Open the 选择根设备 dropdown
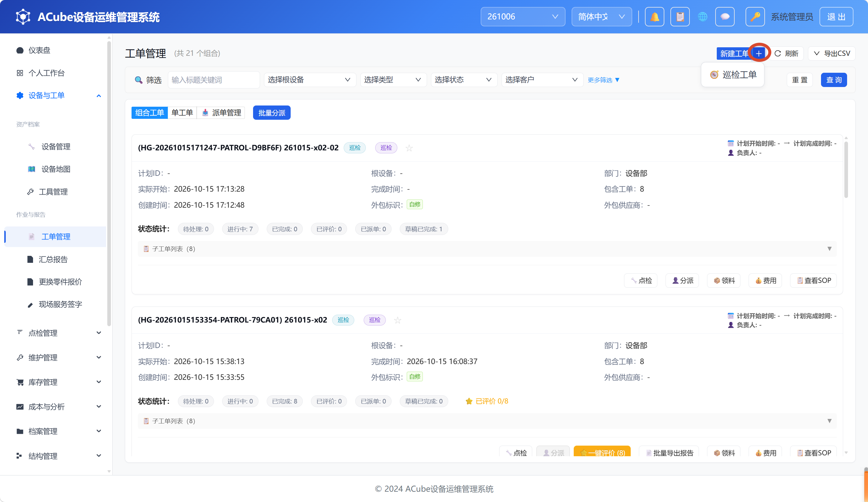Viewport: 868px width, 502px height. (310, 80)
